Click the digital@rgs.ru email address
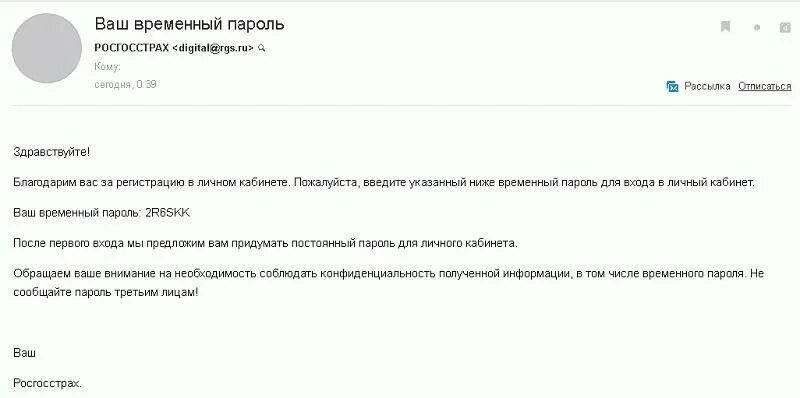Viewport: 800px width, 398px height. (x=213, y=48)
